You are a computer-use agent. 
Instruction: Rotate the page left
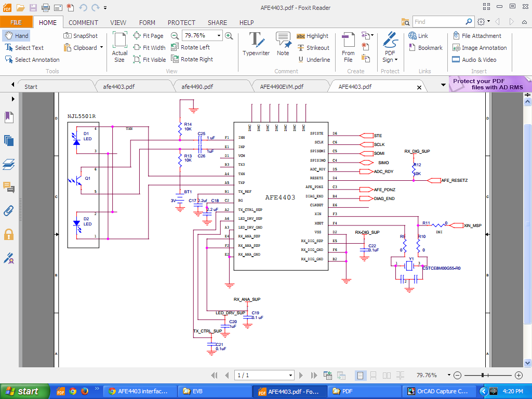pyautogui.click(x=190, y=47)
